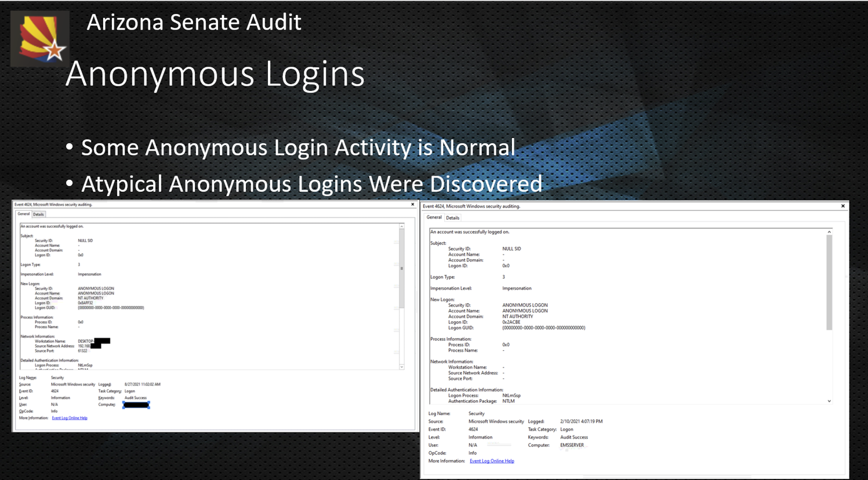The width and height of the screenshot is (868, 480).
Task: Close the right Event 4624 dialog
Action: click(x=842, y=206)
